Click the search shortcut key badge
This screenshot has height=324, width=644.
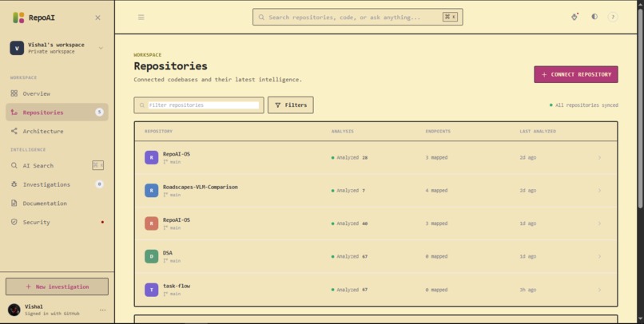pyautogui.click(x=450, y=18)
